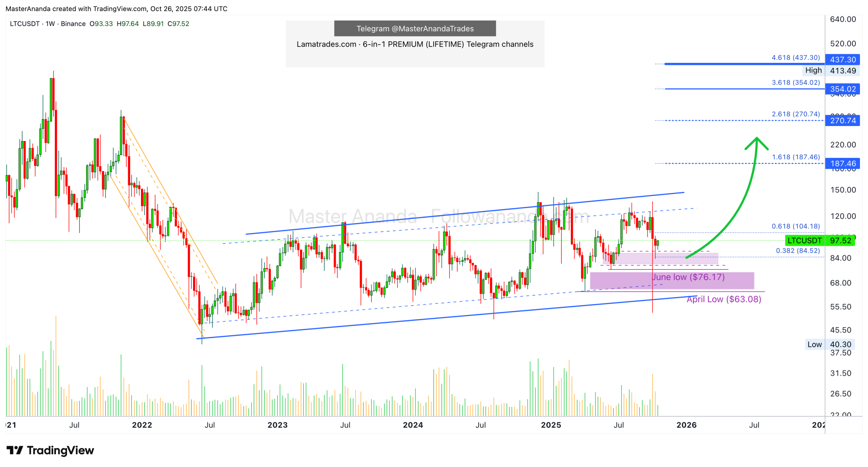Click the 4.618 (437.30) Fibonacci label
Viewport: 868px width, 467px height.
(x=795, y=58)
